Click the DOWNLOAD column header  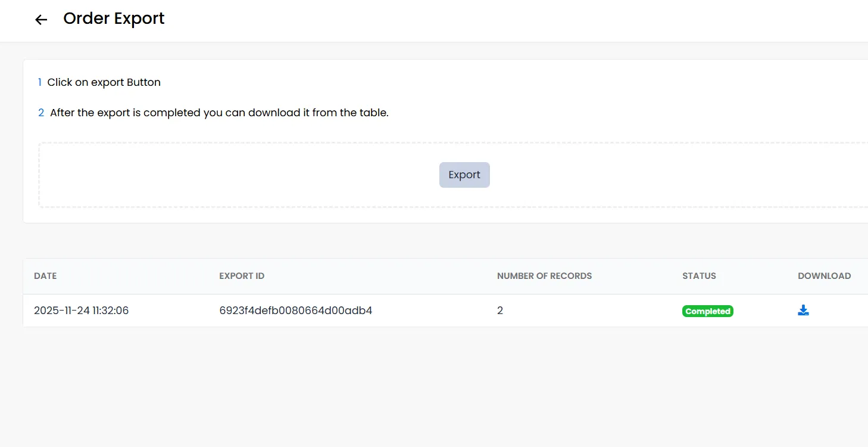pos(824,276)
